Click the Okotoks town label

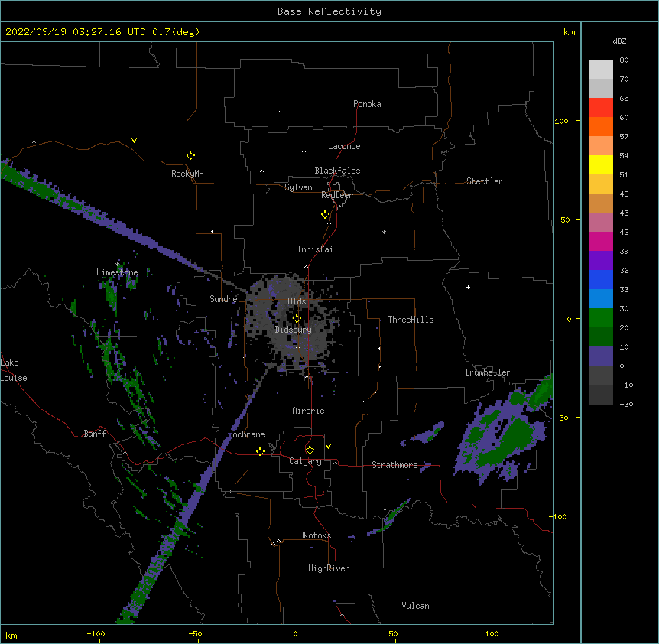[x=315, y=535]
